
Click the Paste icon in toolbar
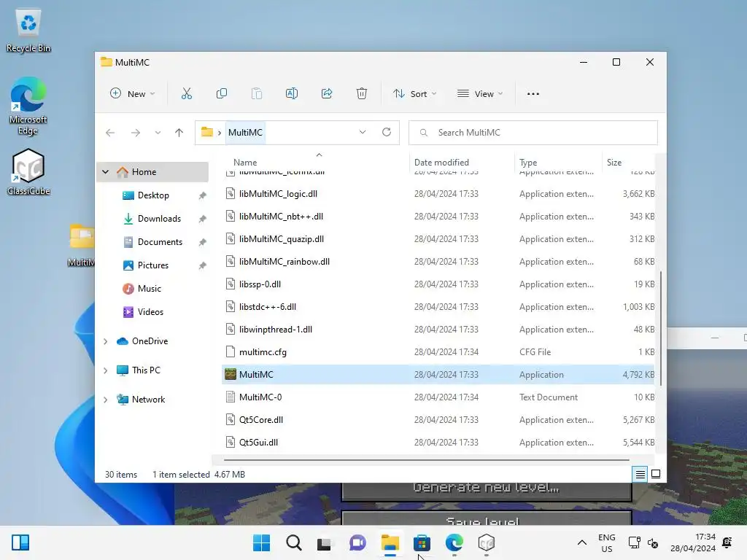[257, 94]
